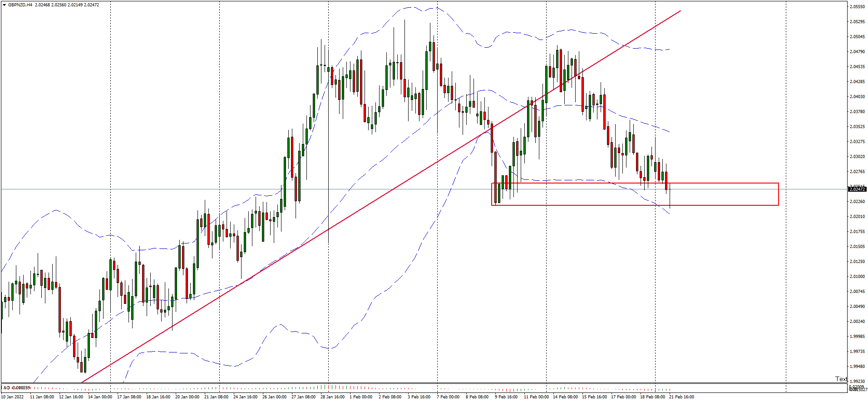
Task: Click the '11 Jan 08:00' time label
Action: tap(42, 397)
